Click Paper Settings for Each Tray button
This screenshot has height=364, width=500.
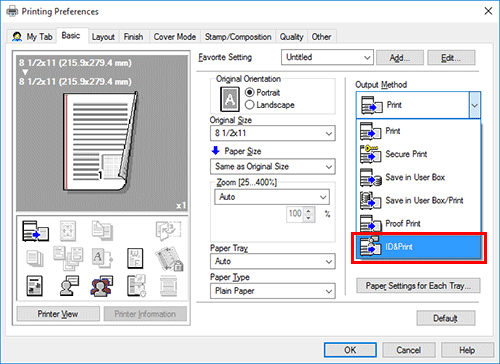(x=418, y=286)
